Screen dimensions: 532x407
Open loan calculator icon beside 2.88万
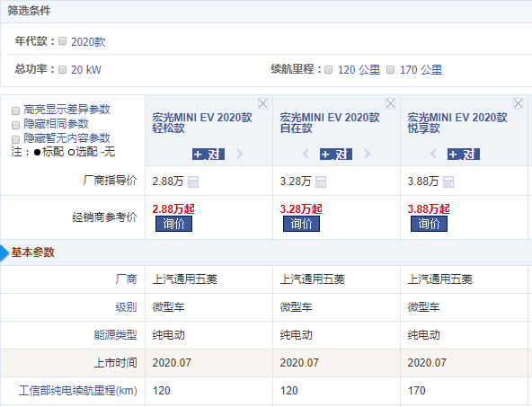tap(193, 181)
